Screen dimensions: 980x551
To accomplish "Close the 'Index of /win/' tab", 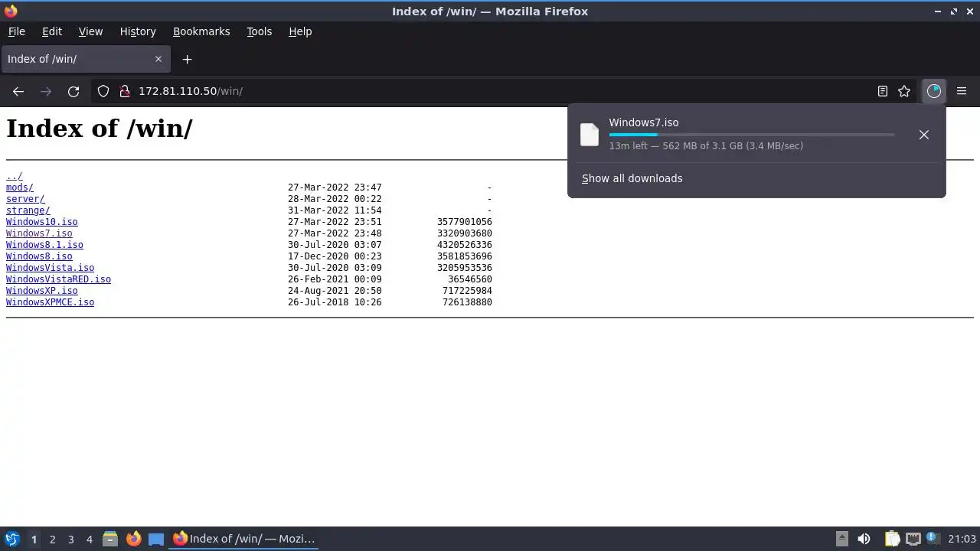I will pos(158,59).
